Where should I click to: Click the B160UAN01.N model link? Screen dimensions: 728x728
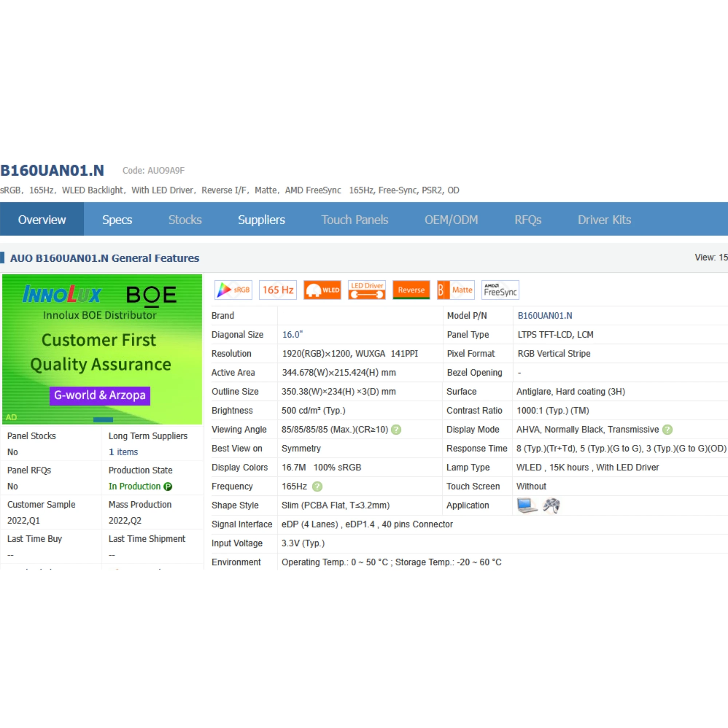point(545,316)
